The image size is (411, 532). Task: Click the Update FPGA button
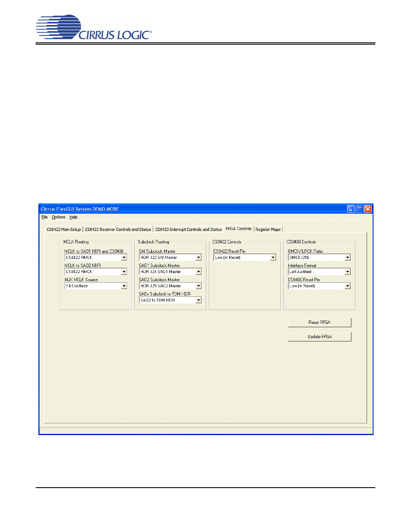point(320,336)
